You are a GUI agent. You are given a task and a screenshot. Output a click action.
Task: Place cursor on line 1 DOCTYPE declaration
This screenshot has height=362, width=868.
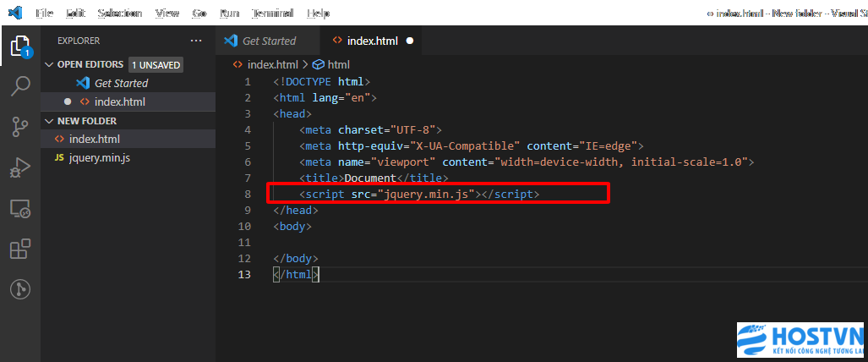click(322, 82)
